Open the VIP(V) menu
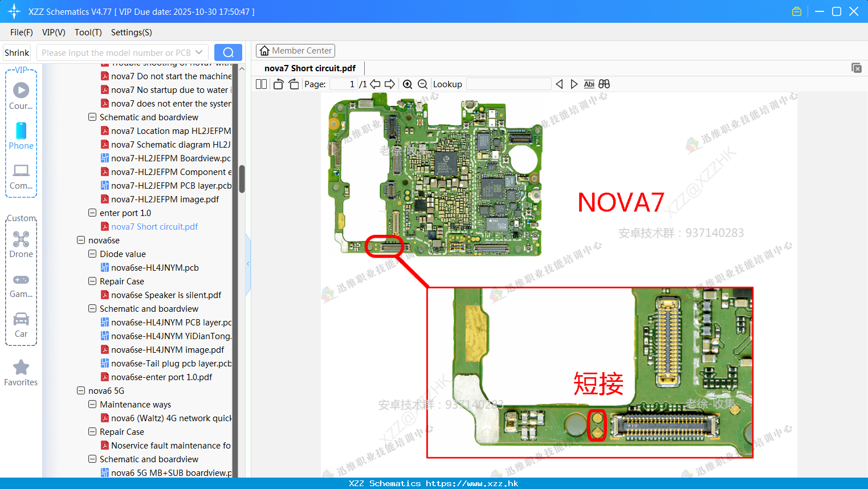 (x=54, y=32)
